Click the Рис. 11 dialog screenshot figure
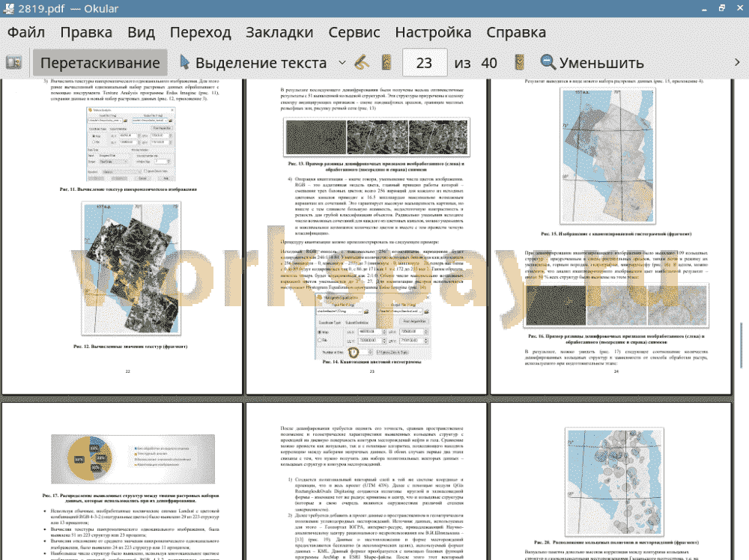 130,144
